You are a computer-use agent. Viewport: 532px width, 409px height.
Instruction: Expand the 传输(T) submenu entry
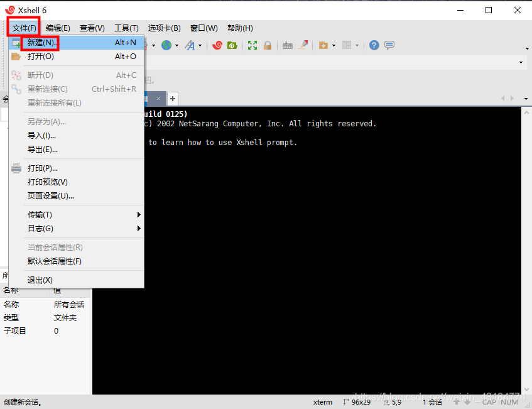(x=39, y=214)
